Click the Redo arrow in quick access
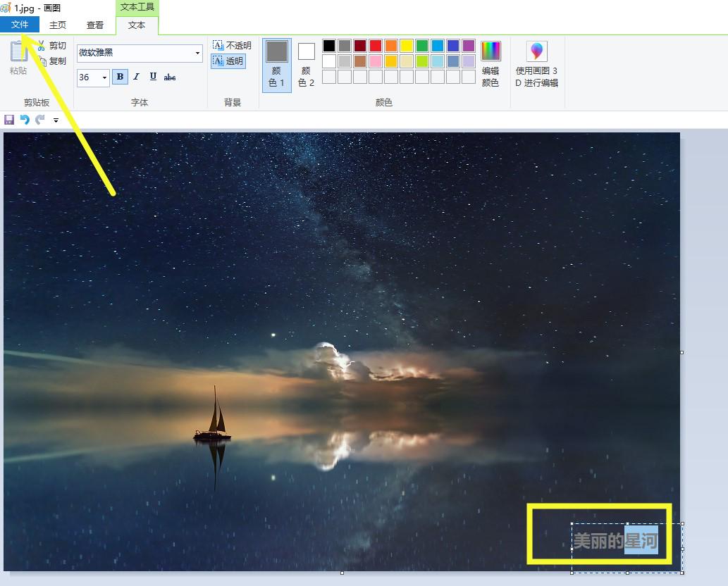The width and height of the screenshot is (728, 586). pyautogui.click(x=40, y=120)
